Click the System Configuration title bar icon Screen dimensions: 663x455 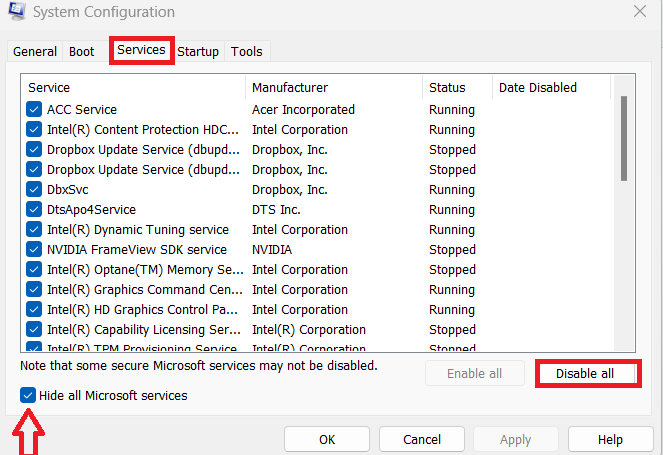click(16, 13)
